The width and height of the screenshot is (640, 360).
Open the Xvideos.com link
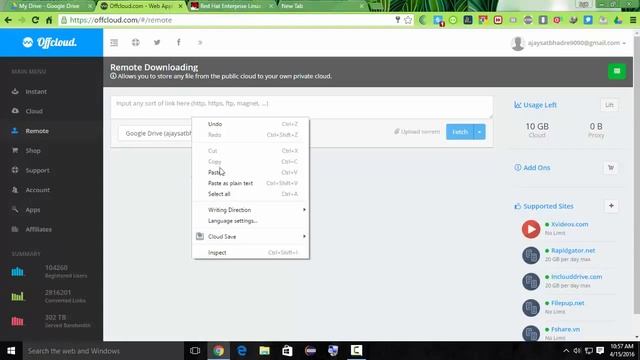click(569, 224)
